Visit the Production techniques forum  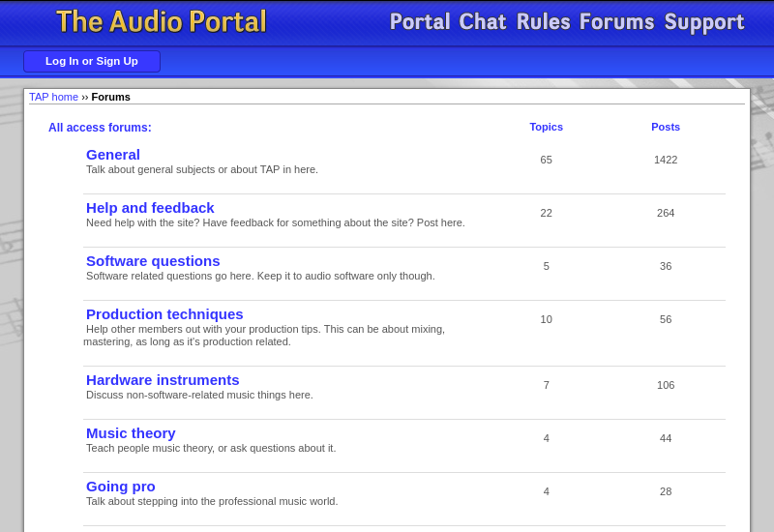pos(164,314)
